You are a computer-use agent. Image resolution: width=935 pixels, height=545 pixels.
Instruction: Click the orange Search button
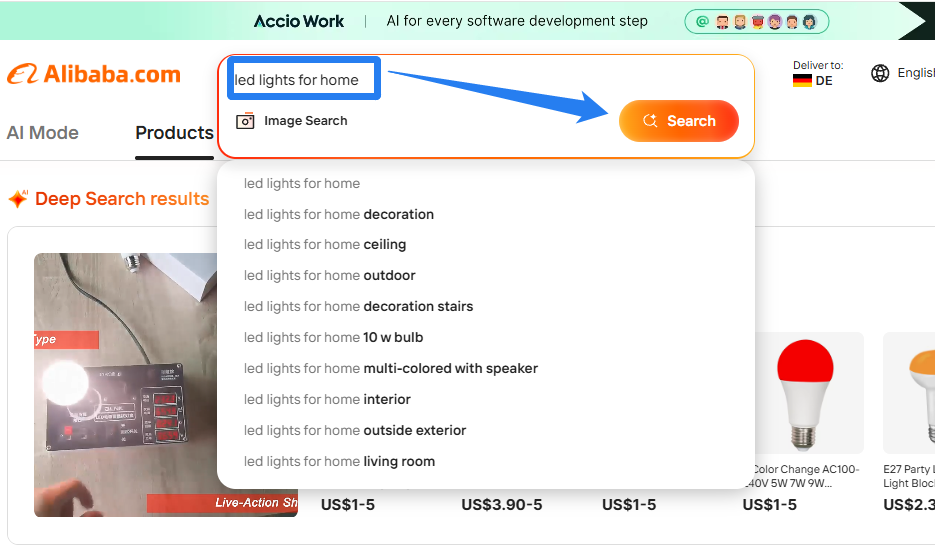pyautogui.click(x=679, y=121)
